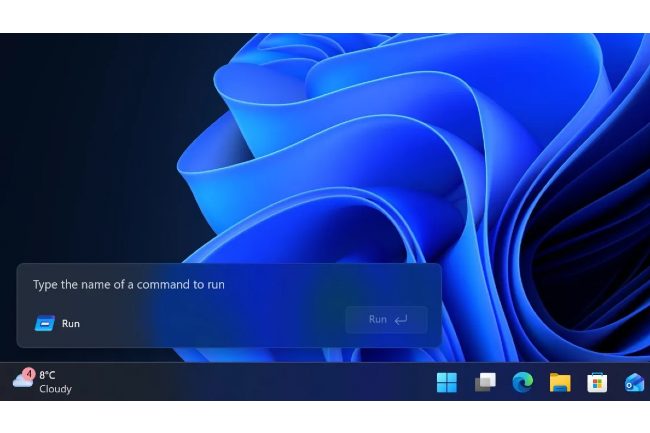The width and height of the screenshot is (650, 433).
Task: Open Task View from the taskbar
Action: (x=485, y=382)
